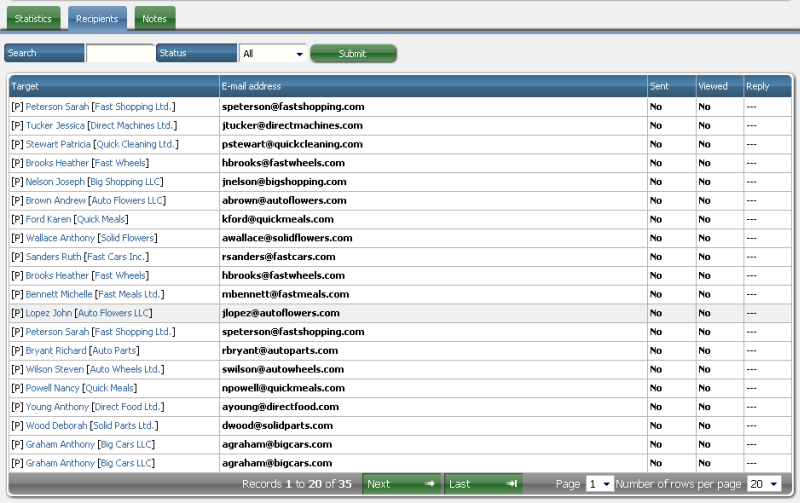The width and height of the screenshot is (800, 503).
Task: Click the Viewed column header
Action: tap(713, 87)
